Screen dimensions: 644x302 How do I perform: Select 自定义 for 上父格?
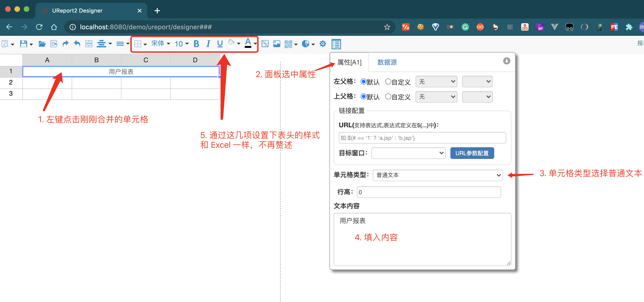388,97
